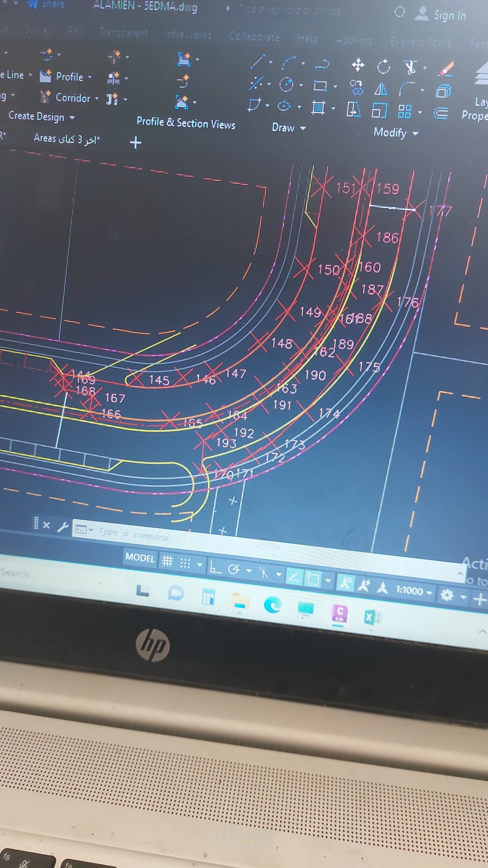
Task: Select the Line draw tool
Action: pos(258,62)
